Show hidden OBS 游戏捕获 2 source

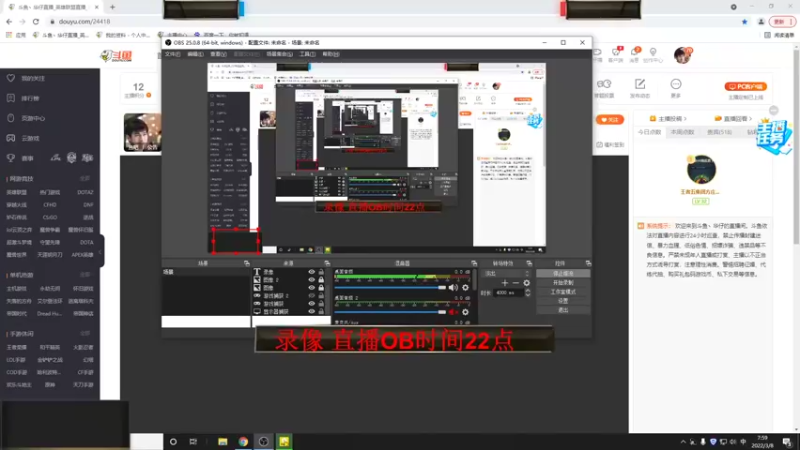point(311,295)
